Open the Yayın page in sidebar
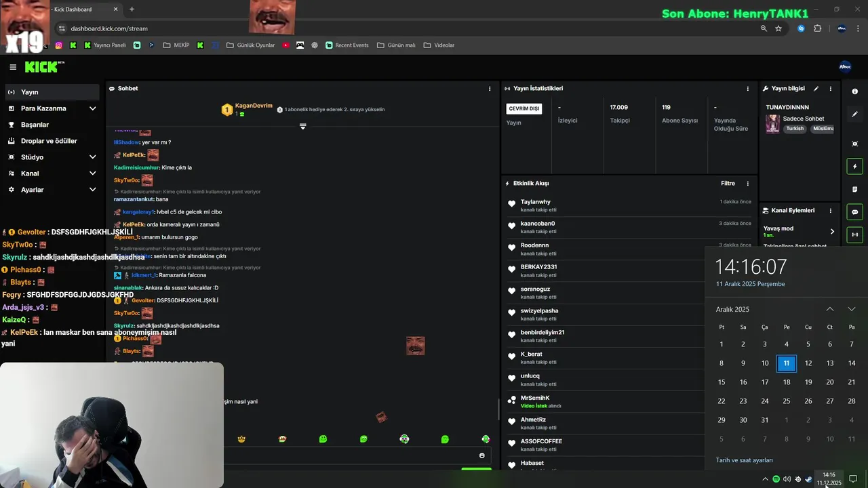 pyautogui.click(x=51, y=92)
